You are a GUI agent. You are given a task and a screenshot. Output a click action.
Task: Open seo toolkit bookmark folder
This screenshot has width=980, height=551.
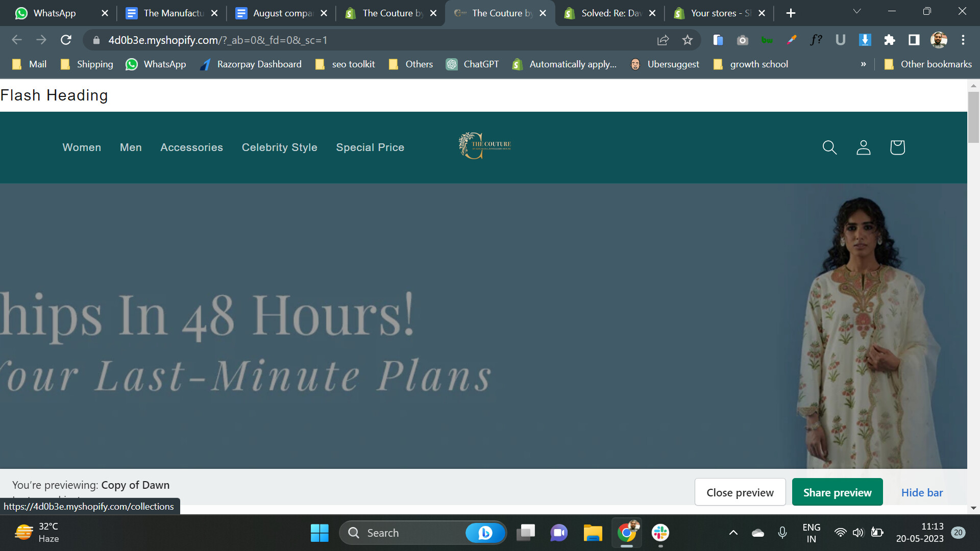pyautogui.click(x=345, y=64)
